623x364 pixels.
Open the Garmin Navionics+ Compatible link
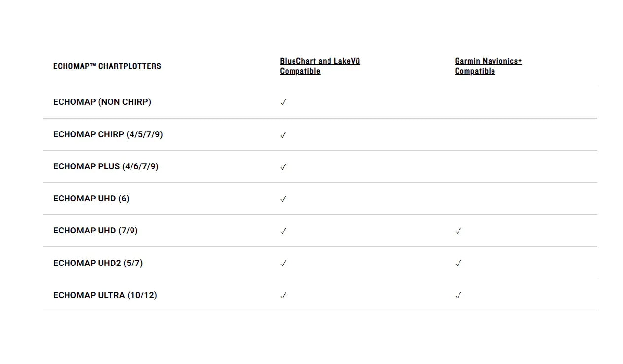click(x=488, y=66)
